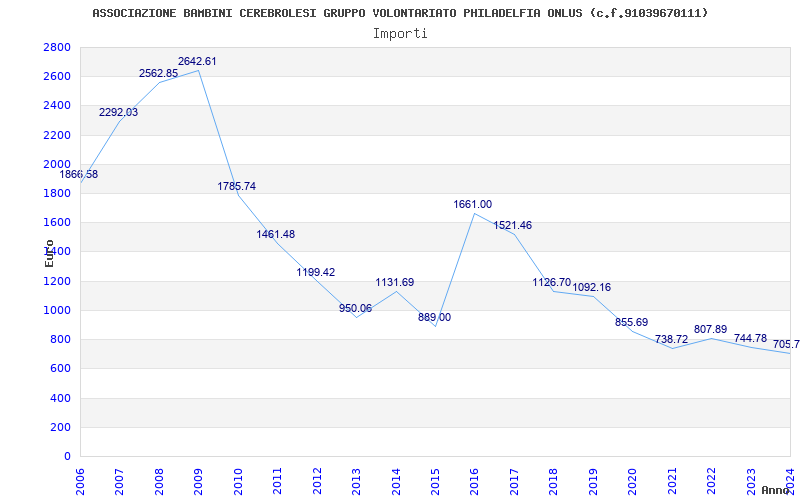Select the 1521.46 value label
The height and width of the screenshot is (500, 800).
pos(512,225)
